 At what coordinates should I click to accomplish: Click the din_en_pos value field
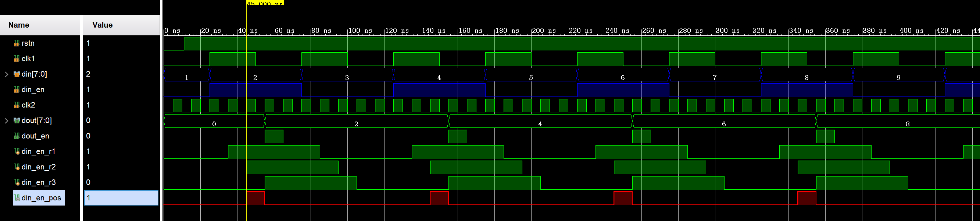coord(121,198)
